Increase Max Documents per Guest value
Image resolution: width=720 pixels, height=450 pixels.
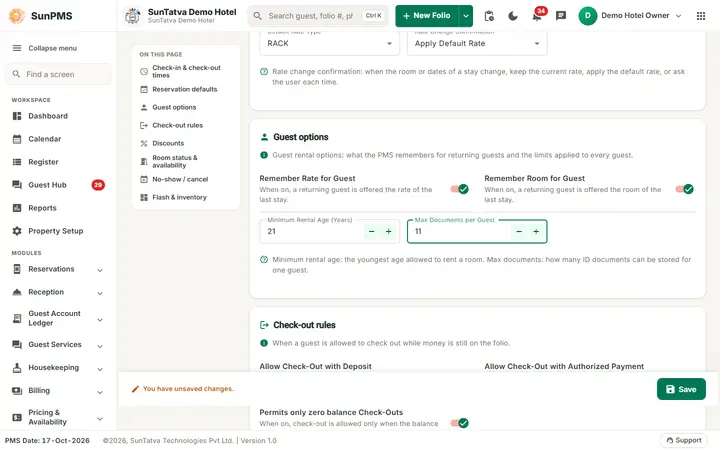tap(536, 232)
